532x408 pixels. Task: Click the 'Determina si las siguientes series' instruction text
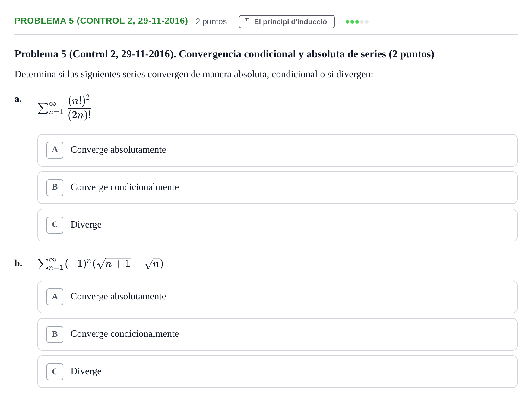coord(194,74)
